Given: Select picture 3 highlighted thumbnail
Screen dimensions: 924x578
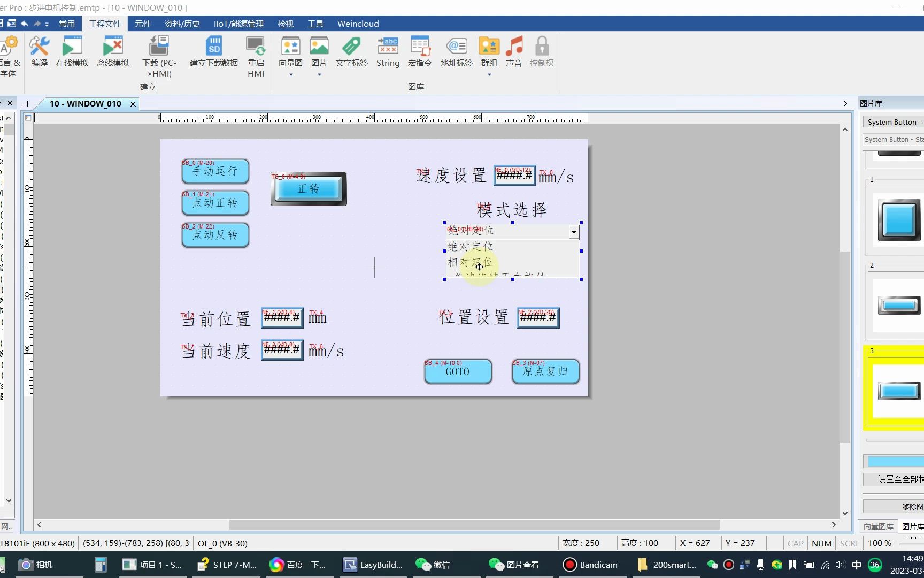Looking at the screenshot, I should click(899, 391).
